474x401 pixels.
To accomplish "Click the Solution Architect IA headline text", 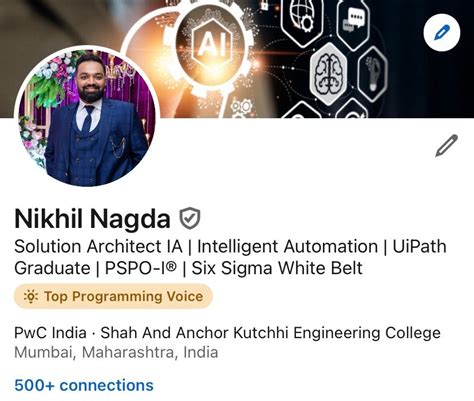I will (98, 247).
